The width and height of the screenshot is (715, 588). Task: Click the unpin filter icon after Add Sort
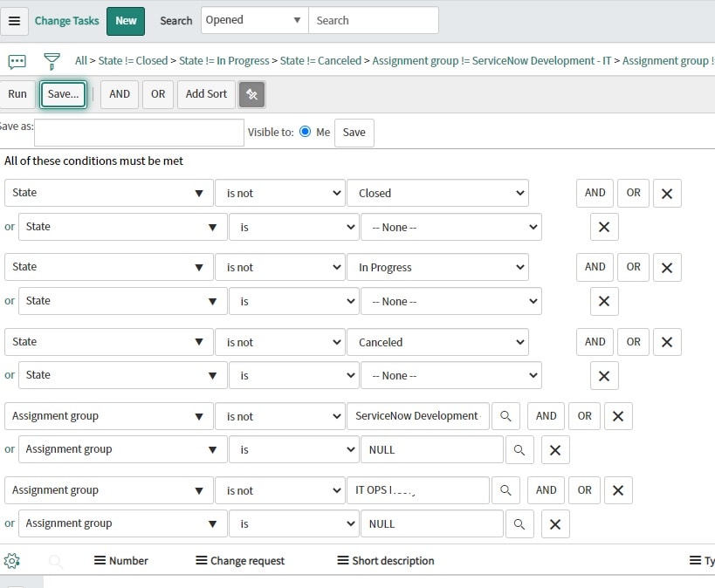point(251,94)
